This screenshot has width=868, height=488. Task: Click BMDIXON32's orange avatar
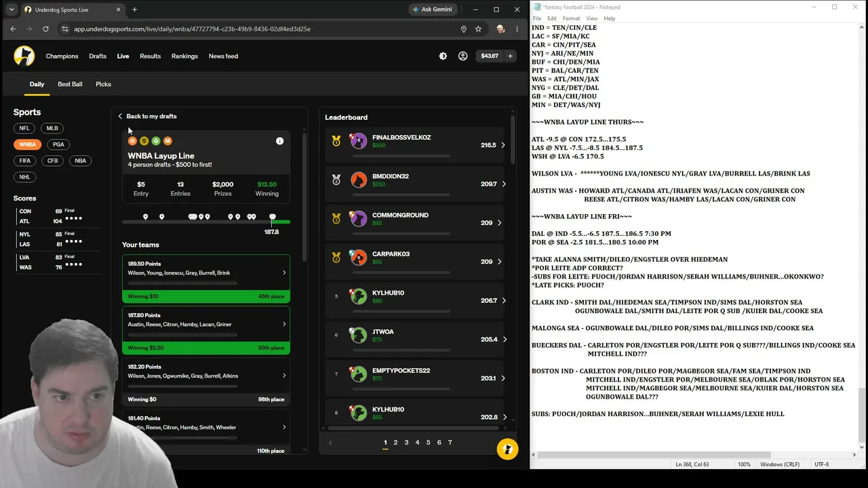[x=358, y=180]
